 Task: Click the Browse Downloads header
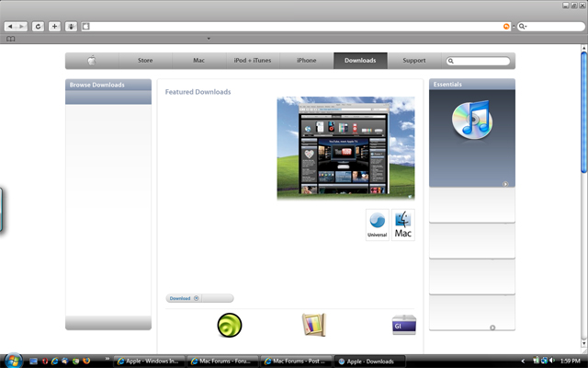click(108, 85)
